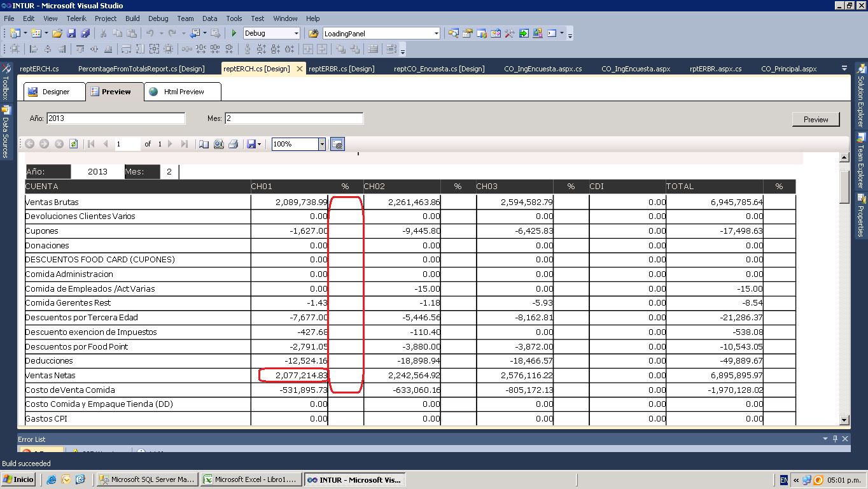This screenshot has height=489, width=868.
Task: Click the Mes parameter input field
Action: 294,118
